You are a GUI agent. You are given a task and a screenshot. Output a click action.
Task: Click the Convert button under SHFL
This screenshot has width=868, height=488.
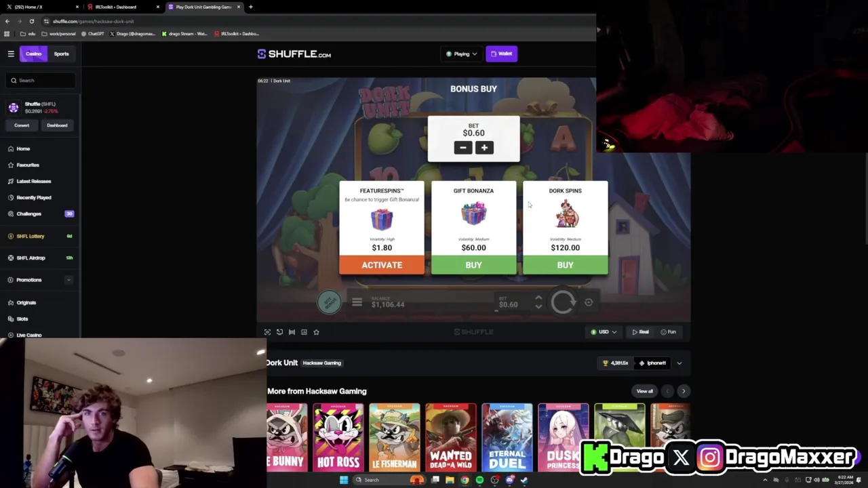coord(22,125)
